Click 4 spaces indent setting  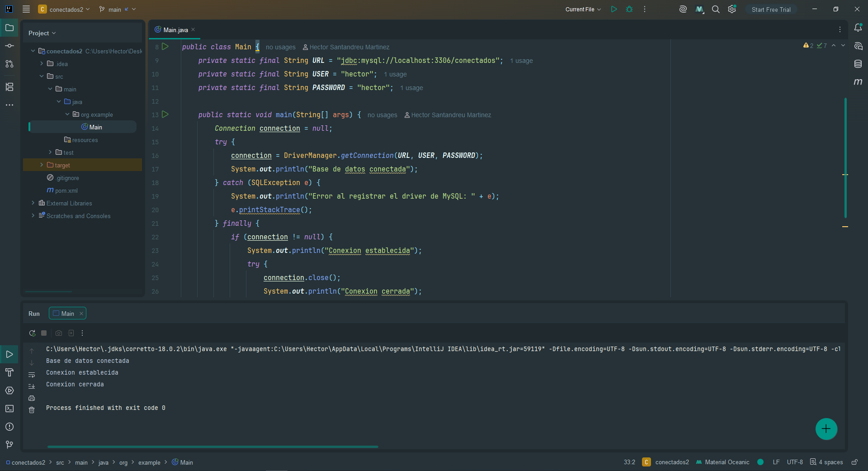[x=826, y=462]
